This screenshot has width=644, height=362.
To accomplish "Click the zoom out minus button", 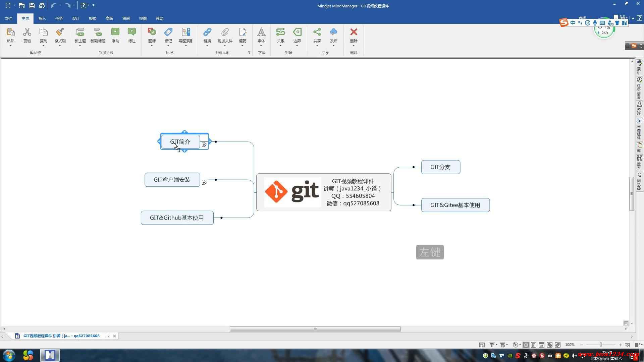I will (582, 345).
